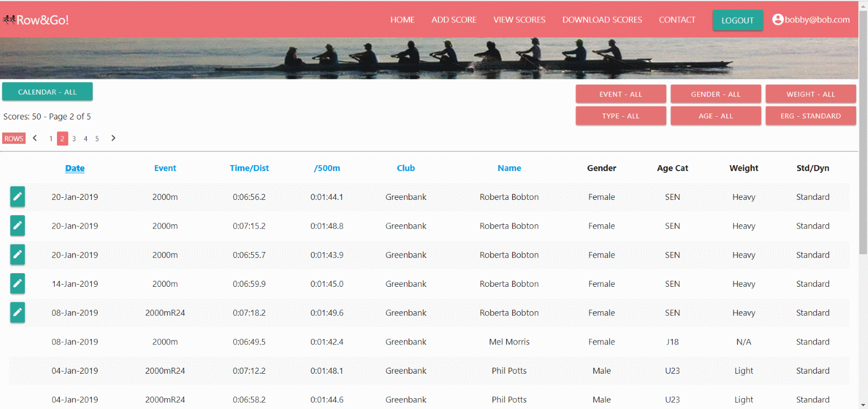Sort table by Event column
The width and height of the screenshot is (868, 409).
(x=165, y=168)
